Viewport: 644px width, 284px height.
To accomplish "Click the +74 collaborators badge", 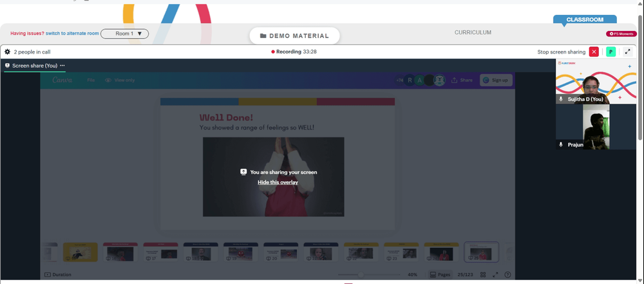I will click(399, 80).
